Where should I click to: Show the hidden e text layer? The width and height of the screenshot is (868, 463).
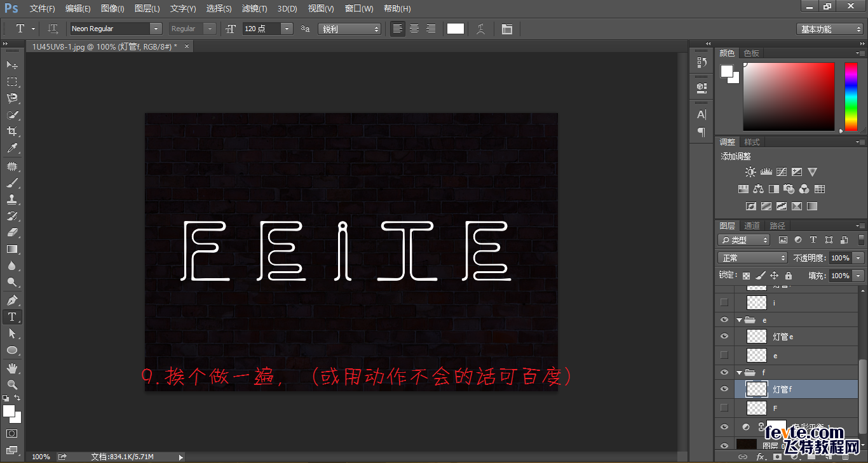pos(724,356)
